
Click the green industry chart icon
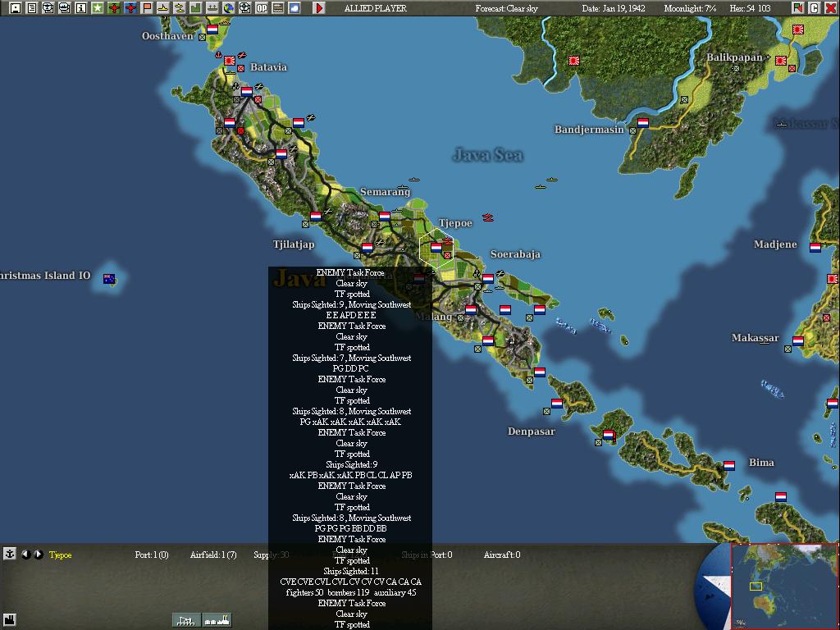pos(195,8)
